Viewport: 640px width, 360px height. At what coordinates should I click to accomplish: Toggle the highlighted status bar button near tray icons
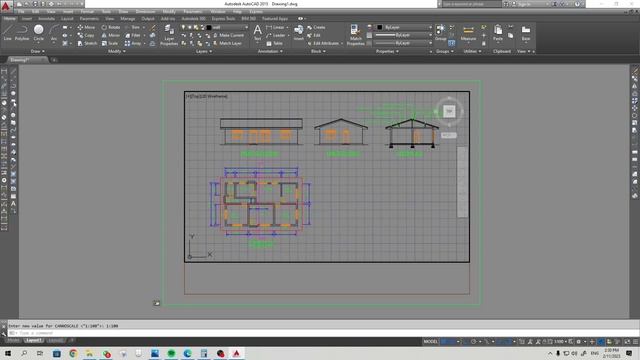pos(600,342)
